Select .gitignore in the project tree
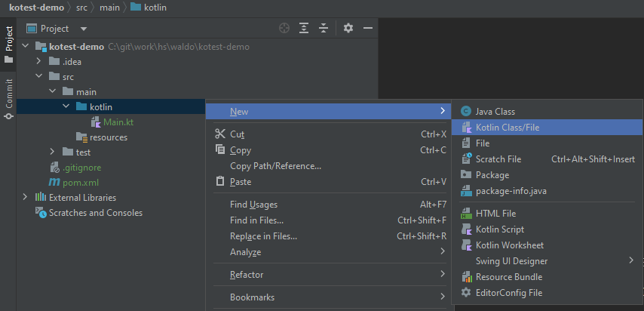Image resolution: width=644 pixels, height=311 pixels. click(x=81, y=168)
